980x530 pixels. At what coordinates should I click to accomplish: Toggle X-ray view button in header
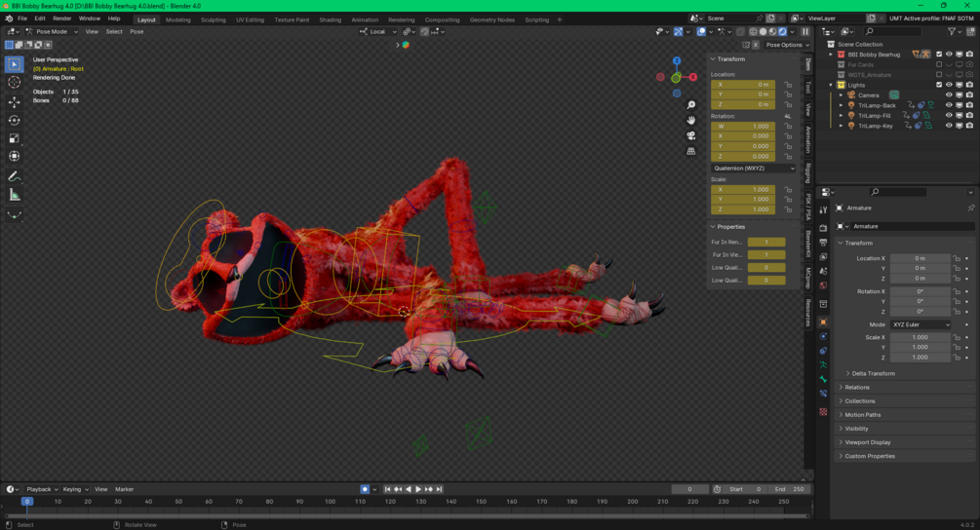point(741,31)
